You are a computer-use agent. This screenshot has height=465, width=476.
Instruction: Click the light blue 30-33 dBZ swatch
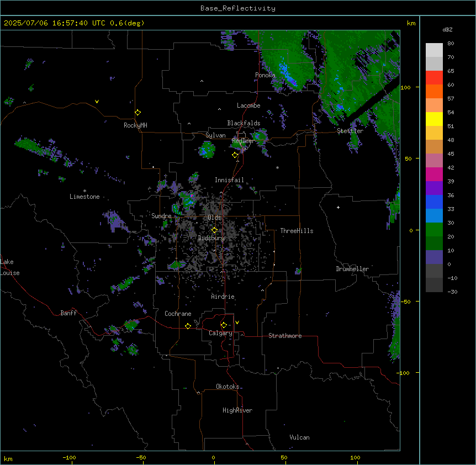434,216
